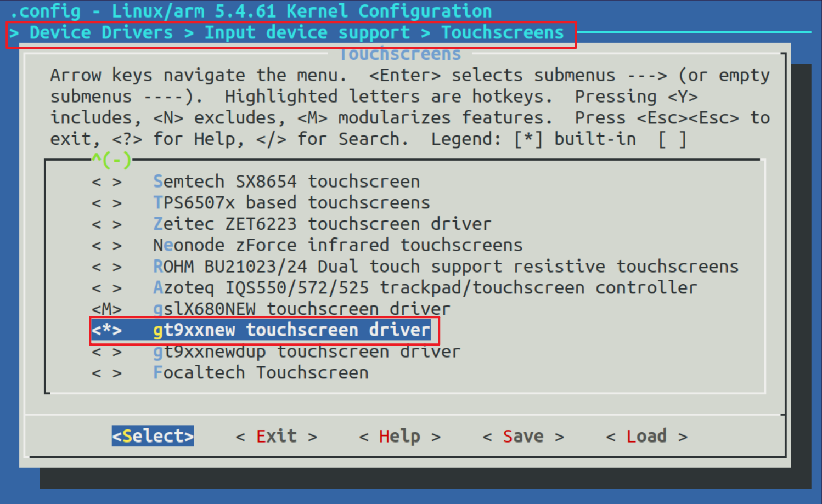Toggle the gt9xxnewdup touchscreen driver state box
The height and width of the screenshot is (504, 822).
coord(106,352)
